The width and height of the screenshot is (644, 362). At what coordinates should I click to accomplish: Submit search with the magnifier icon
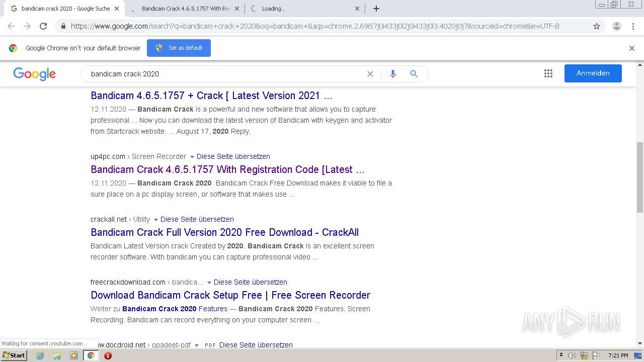click(x=414, y=74)
